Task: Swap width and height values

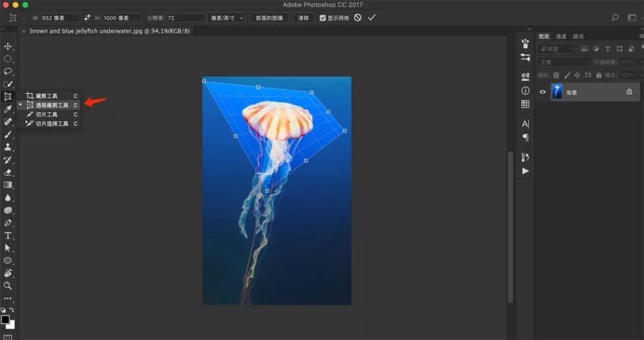Action: coord(87,18)
